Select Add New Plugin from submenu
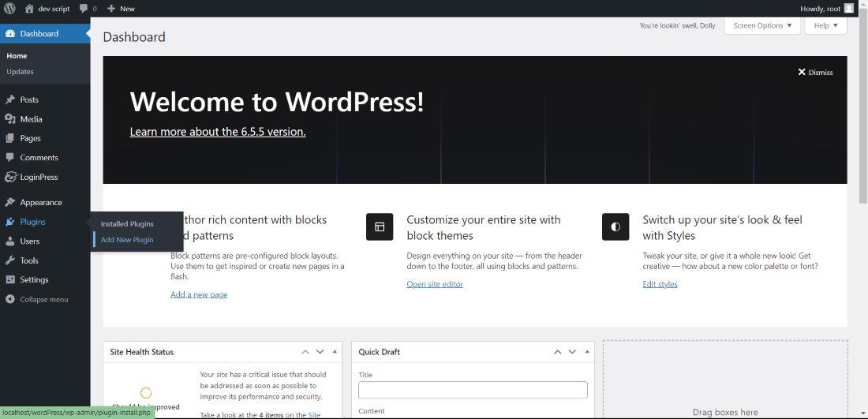The height and width of the screenshot is (419, 868). click(127, 240)
